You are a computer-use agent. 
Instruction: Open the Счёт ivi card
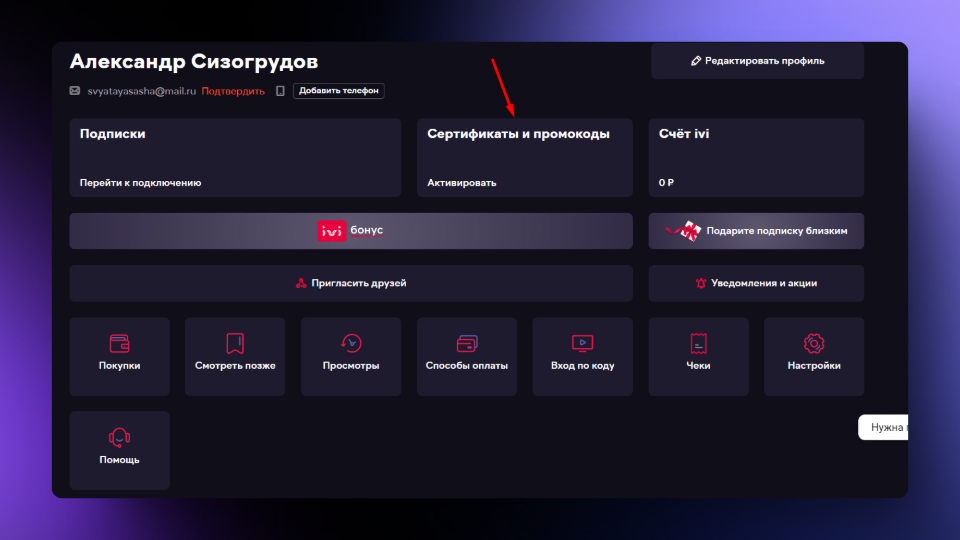[756, 157]
